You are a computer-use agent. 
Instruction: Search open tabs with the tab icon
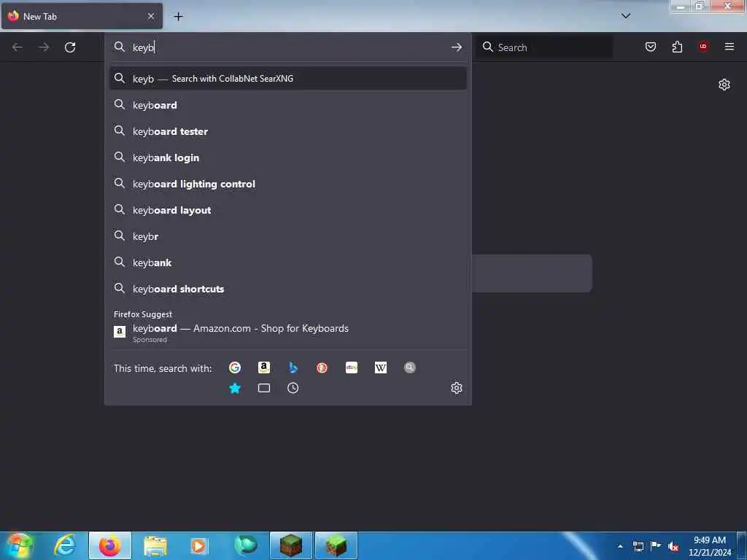(264, 388)
